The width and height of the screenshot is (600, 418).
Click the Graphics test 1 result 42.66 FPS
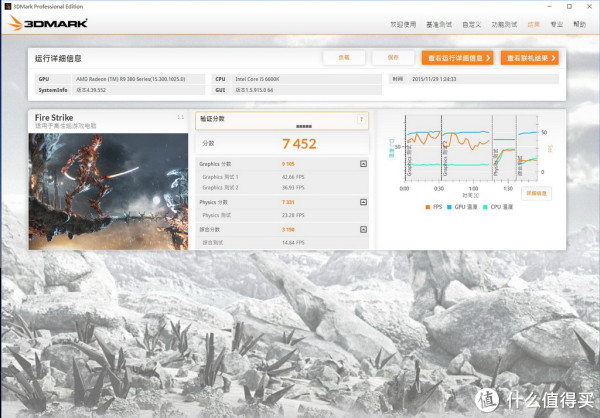pyautogui.click(x=293, y=177)
